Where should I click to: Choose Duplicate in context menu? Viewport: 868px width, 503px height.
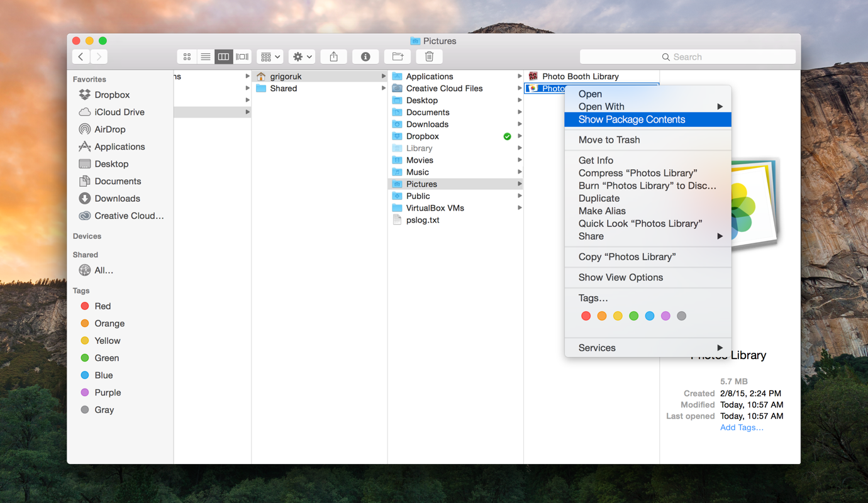click(648, 198)
